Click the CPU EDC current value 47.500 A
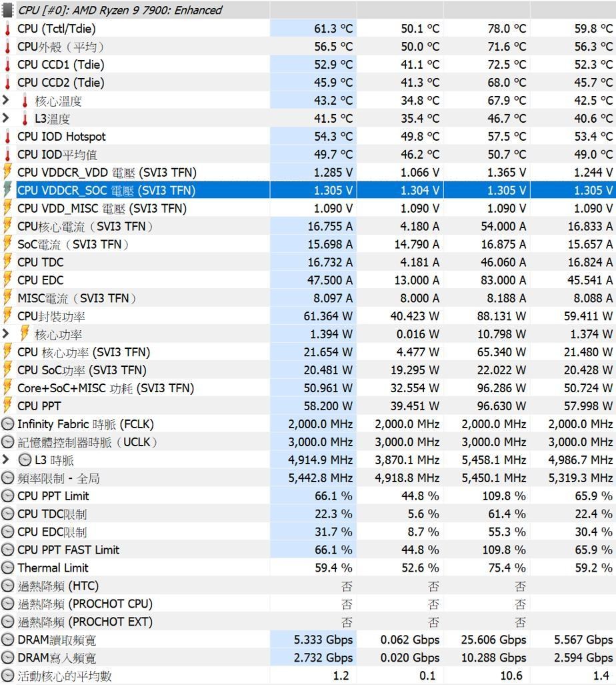The width and height of the screenshot is (616, 685). (x=329, y=281)
